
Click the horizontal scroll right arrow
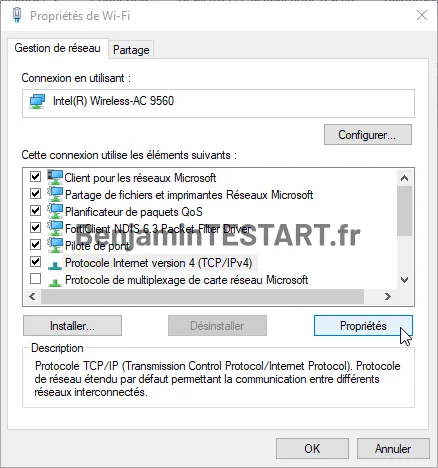[x=387, y=296]
